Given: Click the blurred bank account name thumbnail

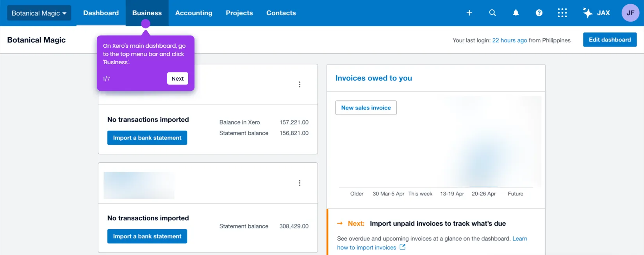Looking at the screenshot, I should (139, 185).
